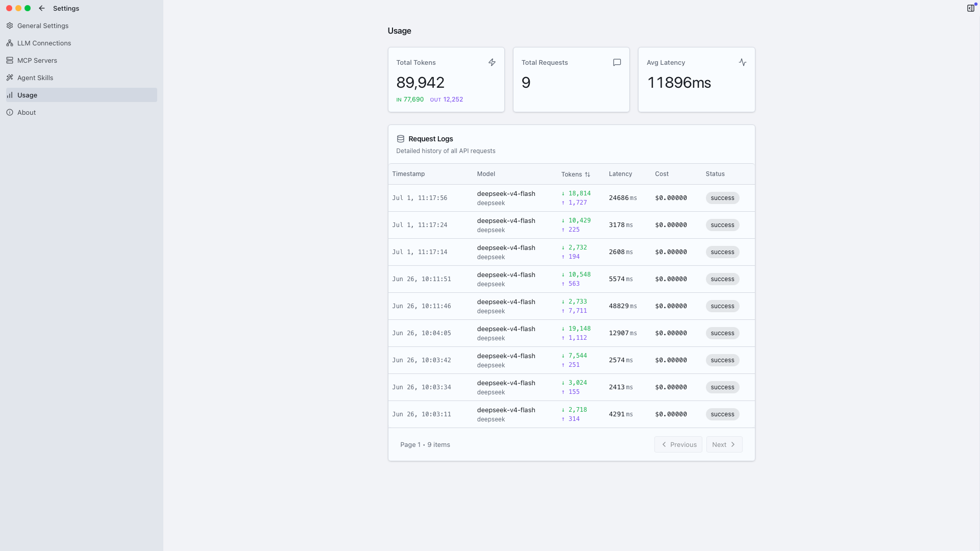The width and height of the screenshot is (980, 551).
Task: Click the latency value 12907ms
Action: [623, 333]
